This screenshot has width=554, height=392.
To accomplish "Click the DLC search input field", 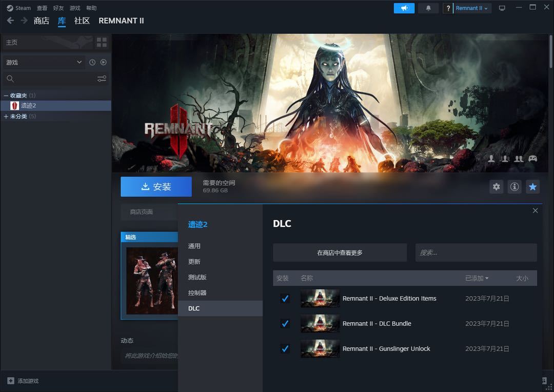I will click(x=476, y=253).
